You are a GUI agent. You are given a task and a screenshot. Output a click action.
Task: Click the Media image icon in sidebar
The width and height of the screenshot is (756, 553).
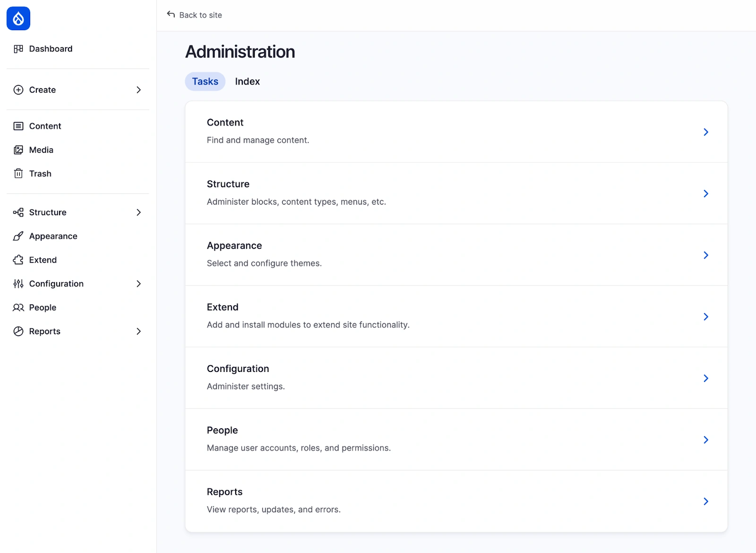pos(18,150)
